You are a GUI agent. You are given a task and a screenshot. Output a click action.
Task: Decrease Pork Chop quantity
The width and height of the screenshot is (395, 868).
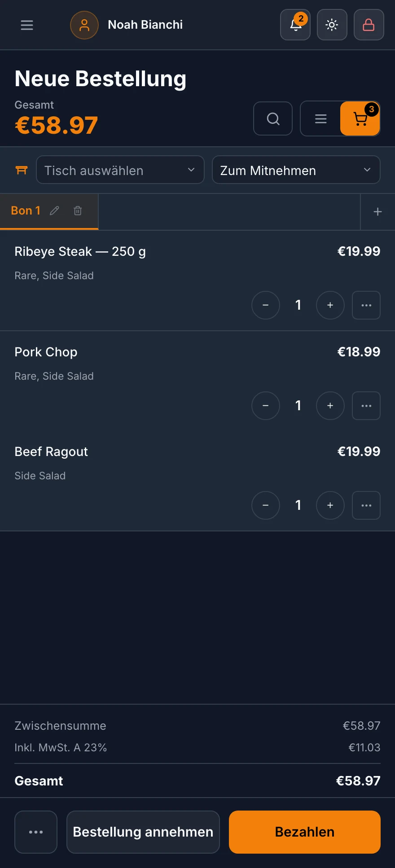[x=266, y=406]
